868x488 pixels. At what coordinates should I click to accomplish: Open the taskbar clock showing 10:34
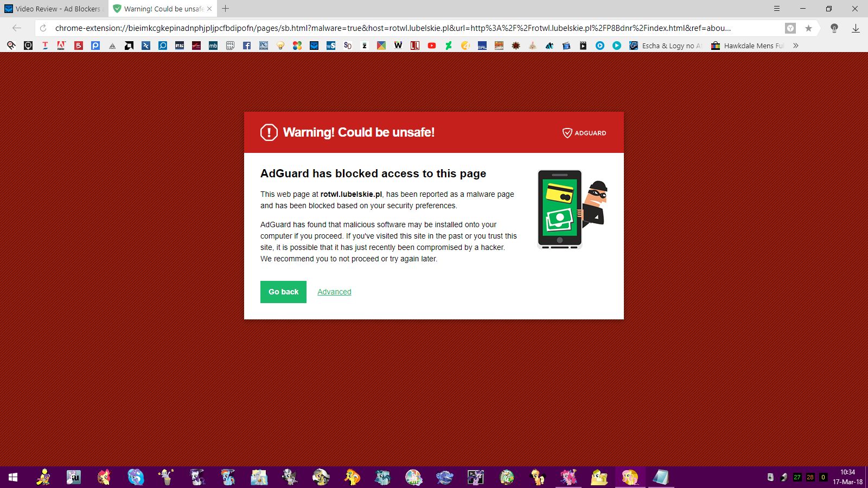click(848, 477)
